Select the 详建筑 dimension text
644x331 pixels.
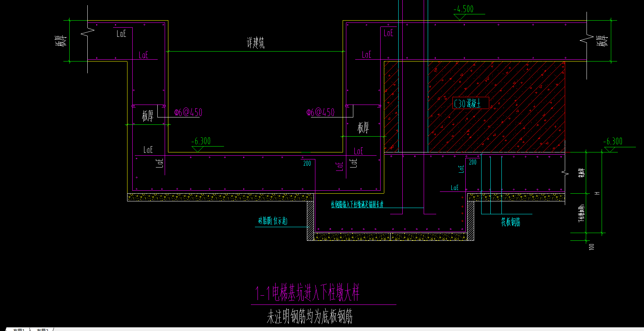(256, 43)
